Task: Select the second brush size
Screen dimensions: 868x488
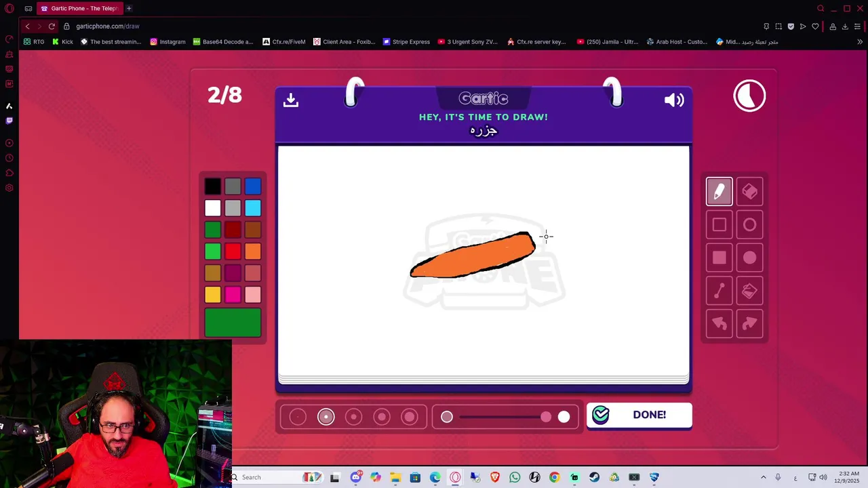Action: [x=326, y=417]
